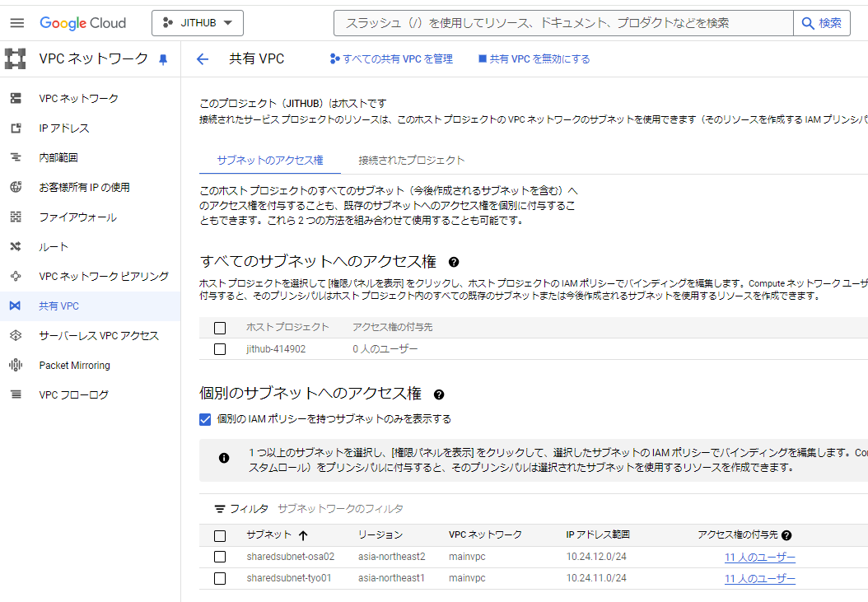Open the フィルタ subnet filter
This screenshot has width=868, height=602.
coord(241,509)
